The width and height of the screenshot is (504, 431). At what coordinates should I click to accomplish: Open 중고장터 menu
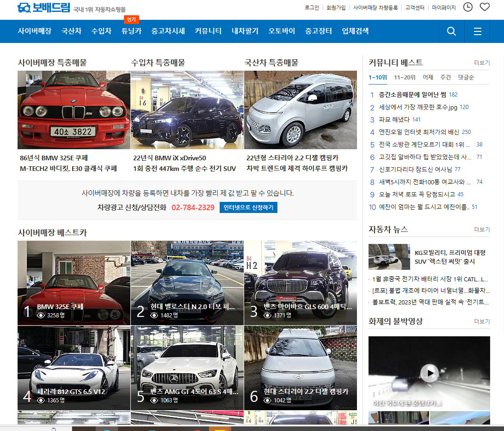[318, 31]
